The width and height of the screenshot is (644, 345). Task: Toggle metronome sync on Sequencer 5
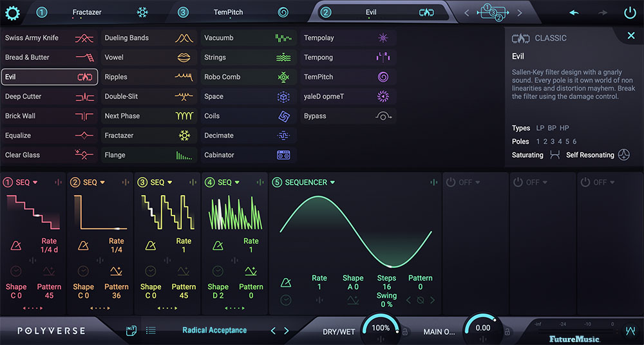click(286, 283)
